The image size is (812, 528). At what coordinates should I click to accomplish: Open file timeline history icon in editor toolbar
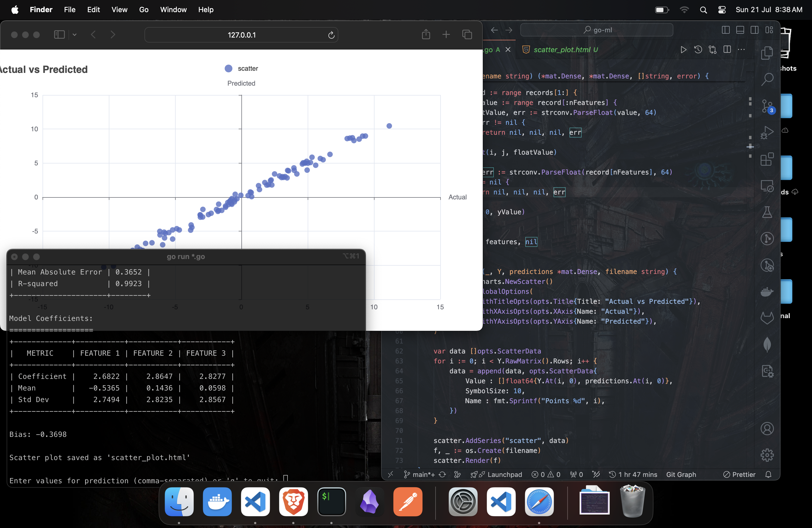click(x=698, y=50)
